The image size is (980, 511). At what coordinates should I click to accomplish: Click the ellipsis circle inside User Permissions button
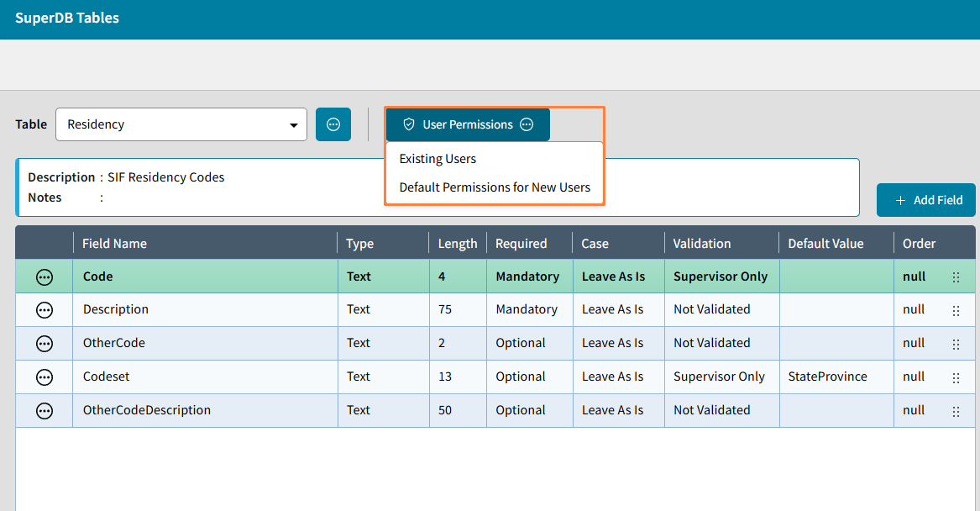pos(527,124)
